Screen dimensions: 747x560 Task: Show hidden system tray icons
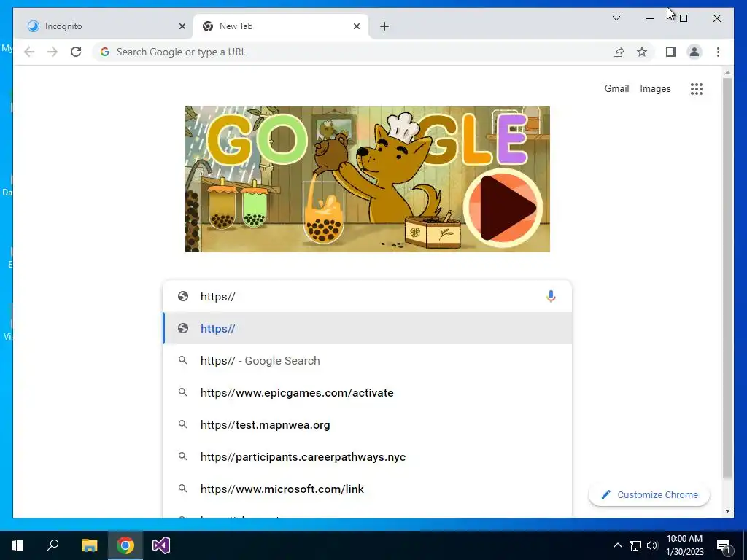[617, 545]
